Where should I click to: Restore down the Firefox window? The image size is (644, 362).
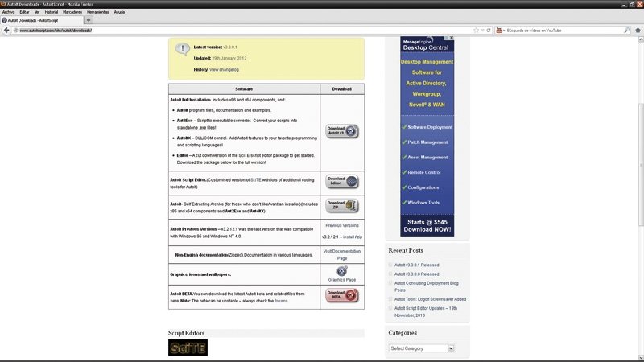click(632, 4)
